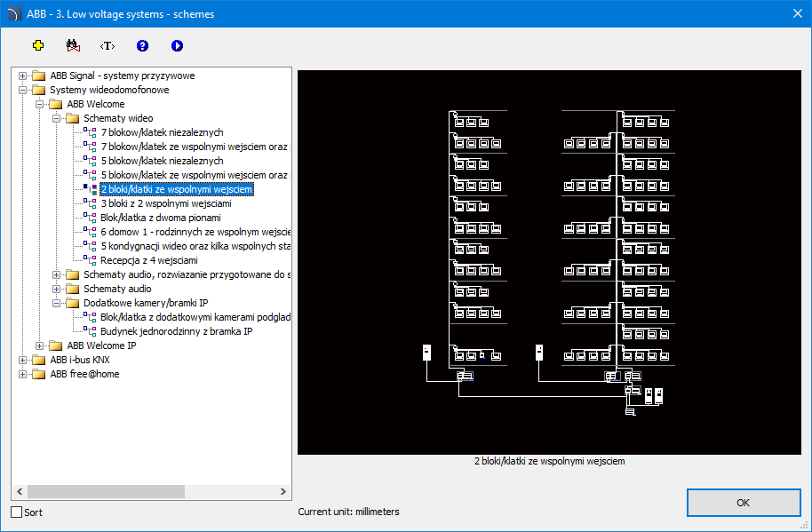Click the tree horizontal scrollbar right arrow
This screenshot has height=532, width=812.
click(283, 491)
